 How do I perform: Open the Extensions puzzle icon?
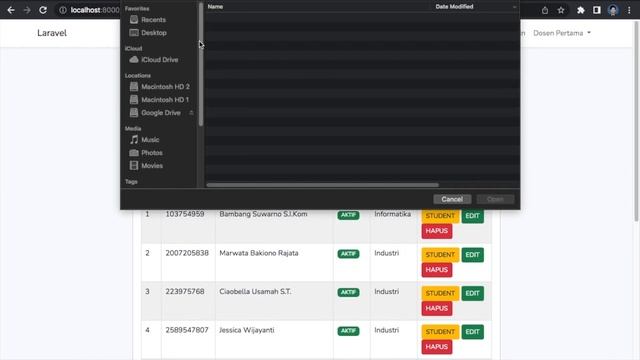coord(580,10)
